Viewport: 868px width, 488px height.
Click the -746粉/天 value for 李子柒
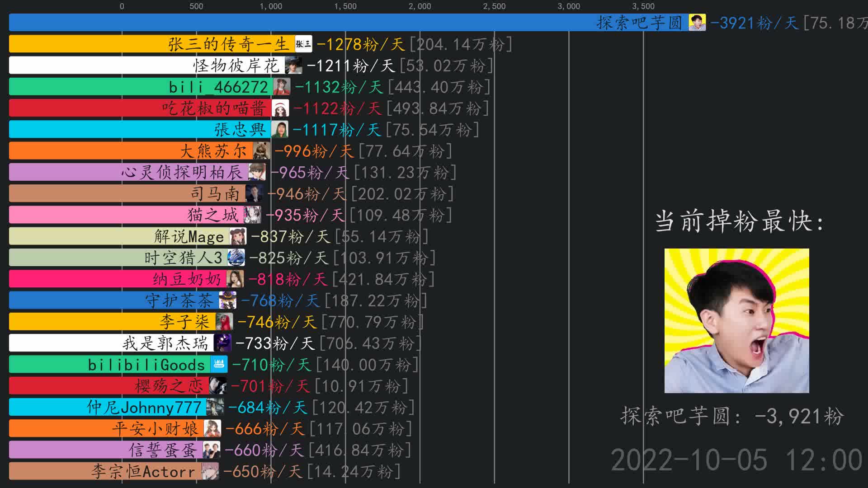pos(277,322)
